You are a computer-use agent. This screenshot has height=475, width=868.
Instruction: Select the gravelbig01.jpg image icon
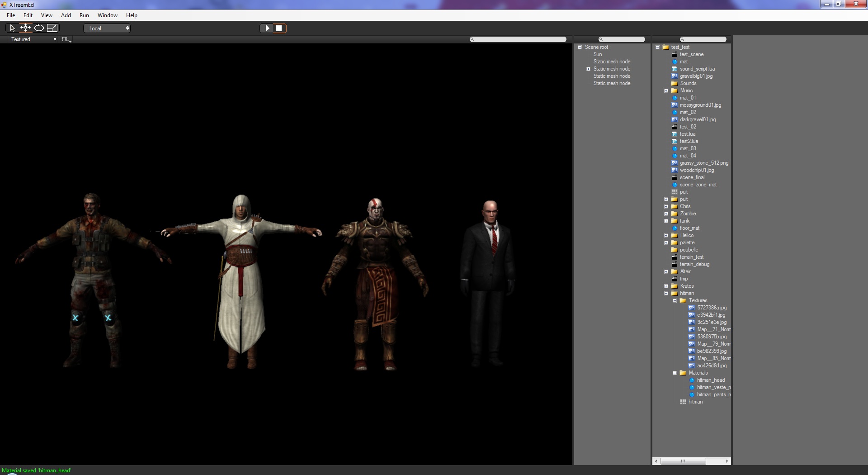(675, 76)
